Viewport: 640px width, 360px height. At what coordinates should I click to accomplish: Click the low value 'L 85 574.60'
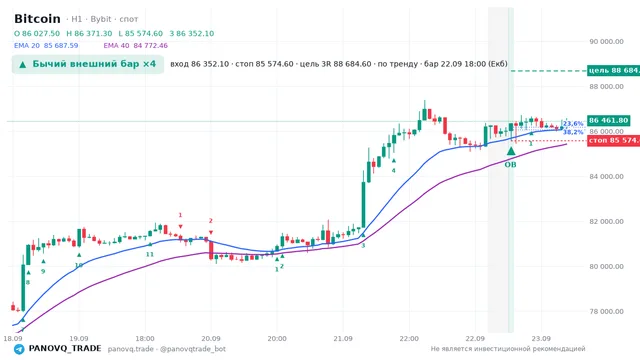tap(141, 33)
